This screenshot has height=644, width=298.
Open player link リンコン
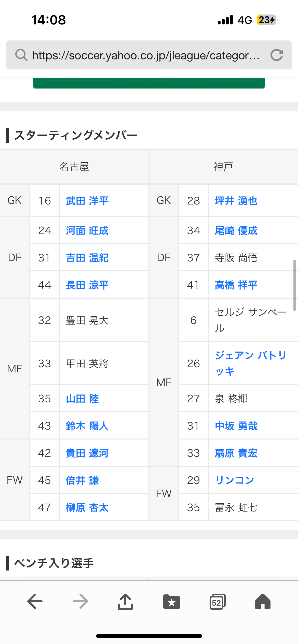pos(235,480)
